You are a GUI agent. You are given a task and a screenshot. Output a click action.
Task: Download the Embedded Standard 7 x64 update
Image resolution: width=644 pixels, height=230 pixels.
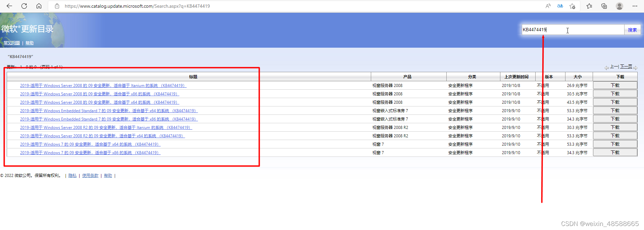pos(615,110)
